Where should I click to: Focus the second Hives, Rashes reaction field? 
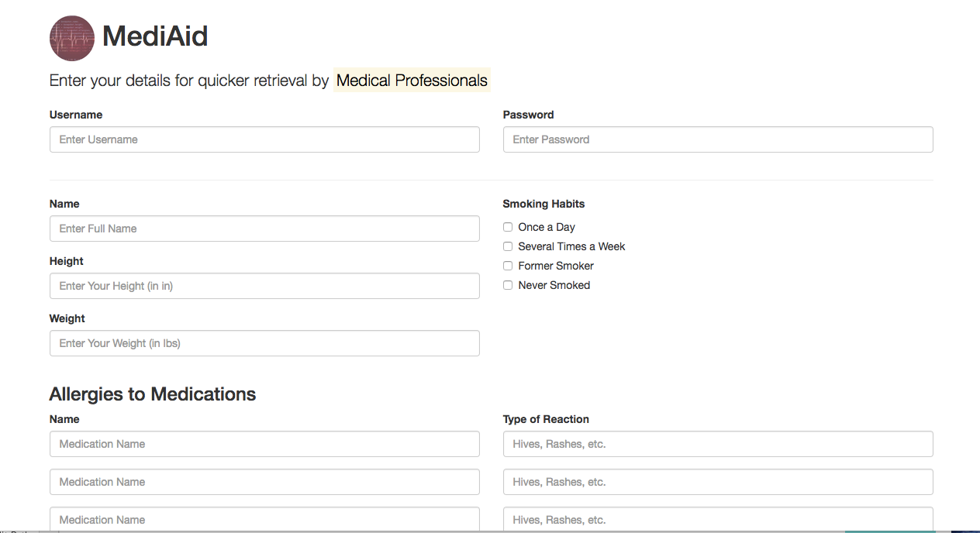pos(717,482)
